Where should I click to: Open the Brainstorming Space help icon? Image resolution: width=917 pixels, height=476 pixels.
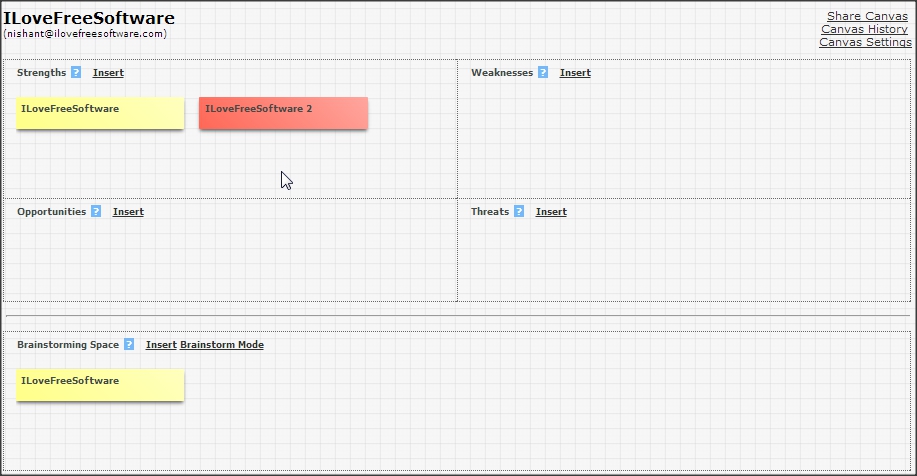pyautogui.click(x=129, y=344)
